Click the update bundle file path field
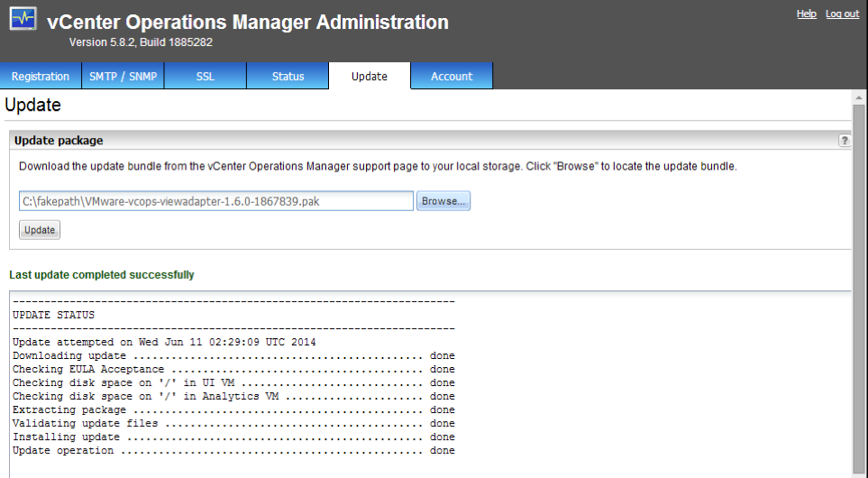Image resolution: width=868 pixels, height=478 pixels. pos(216,201)
